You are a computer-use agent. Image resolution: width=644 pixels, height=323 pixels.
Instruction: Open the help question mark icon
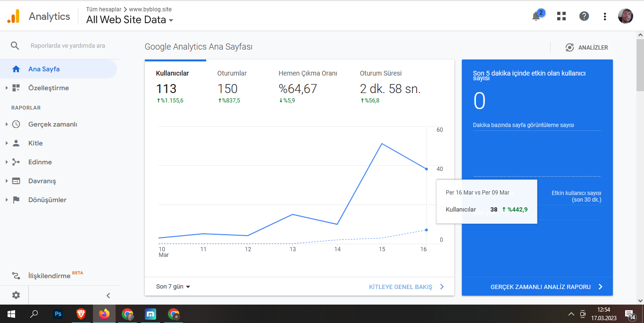point(584,16)
